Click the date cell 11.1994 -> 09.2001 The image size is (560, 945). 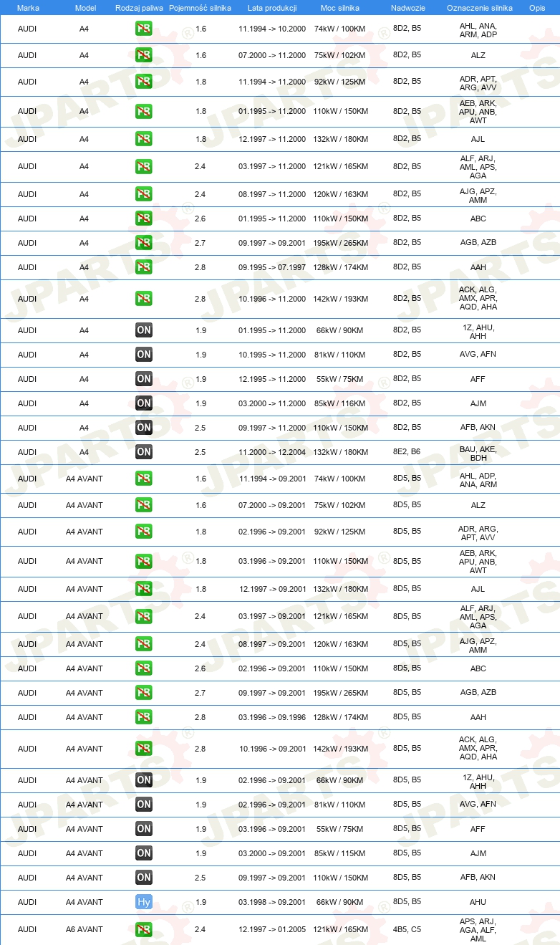click(x=272, y=479)
